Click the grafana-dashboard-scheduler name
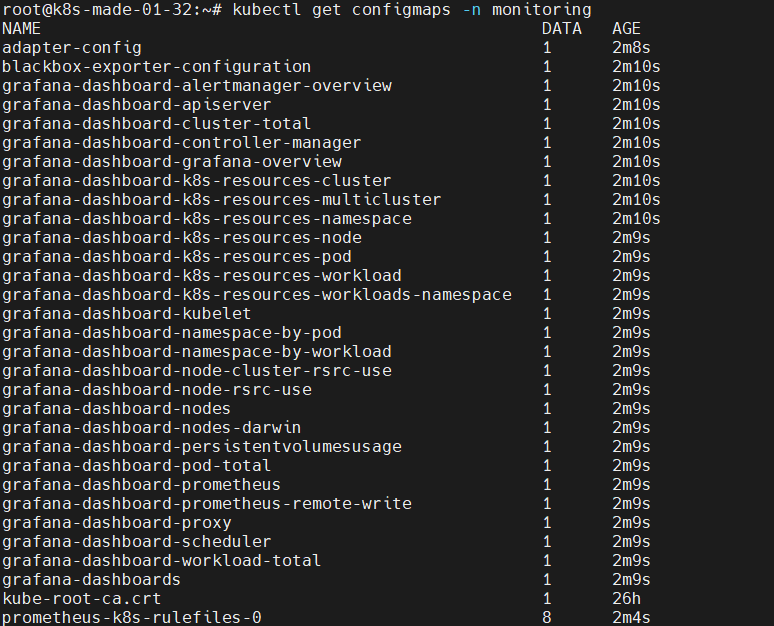The image size is (774, 626). (x=137, y=542)
